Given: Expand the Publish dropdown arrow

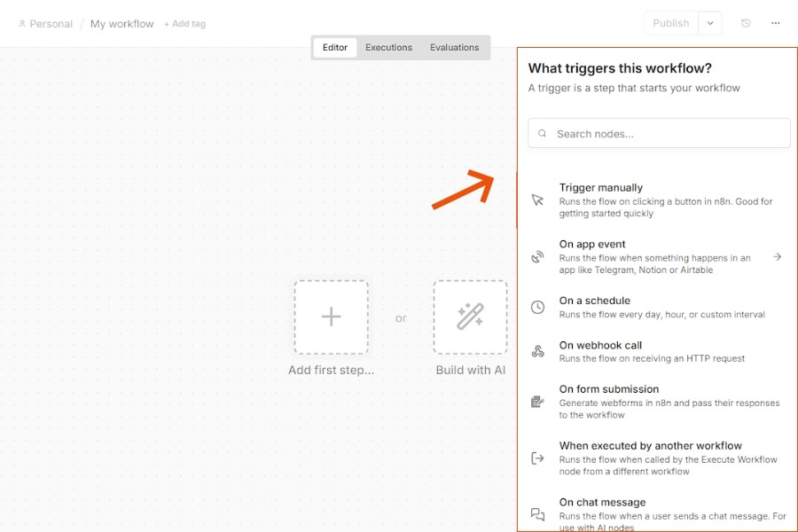Looking at the screenshot, I should (x=710, y=23).
